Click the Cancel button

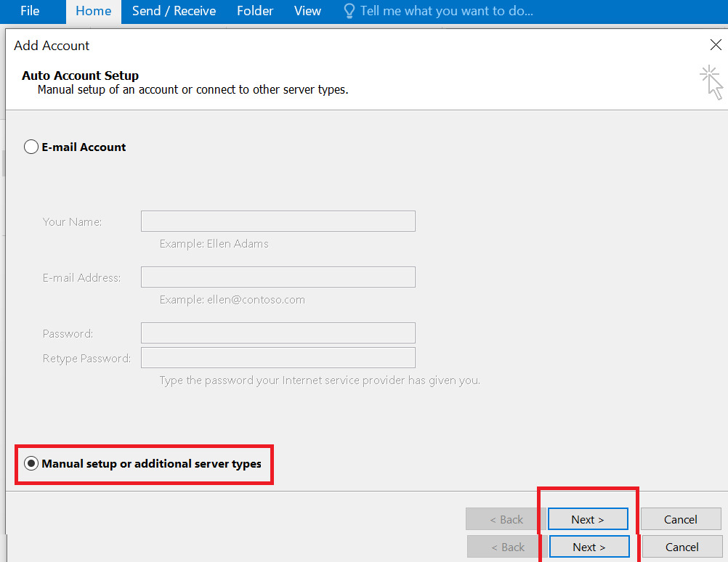681,518
